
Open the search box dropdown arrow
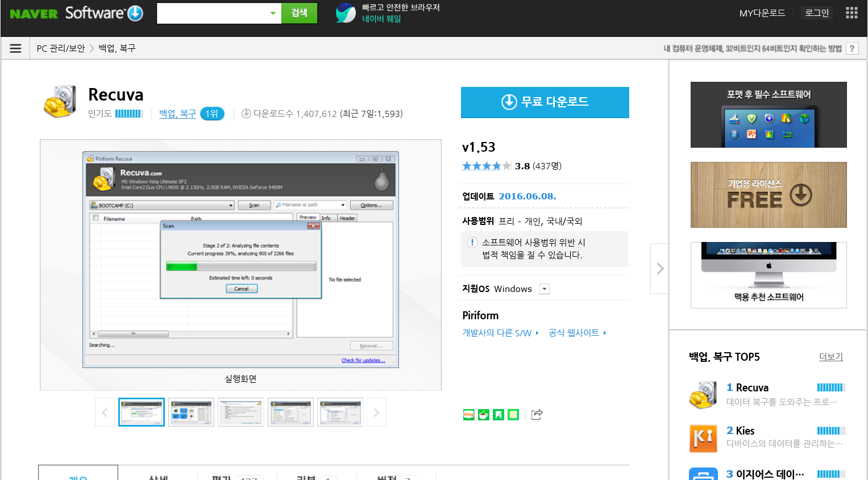[273, 13]
